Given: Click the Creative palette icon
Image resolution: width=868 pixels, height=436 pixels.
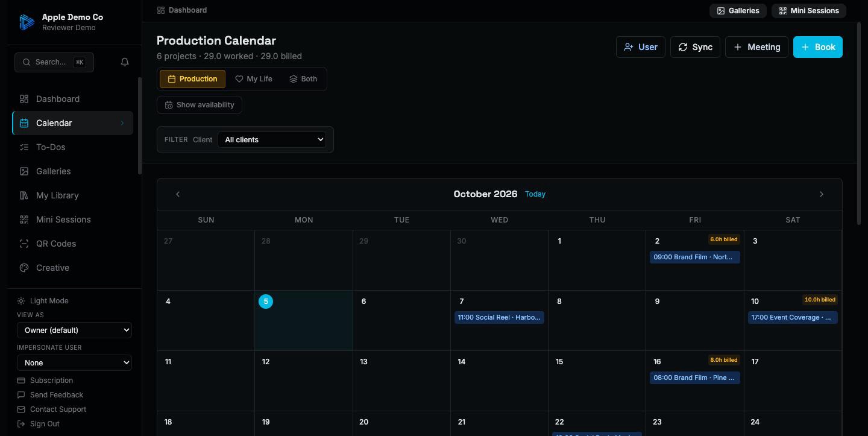Looking at the screenshot, I should tap(24, 268).
